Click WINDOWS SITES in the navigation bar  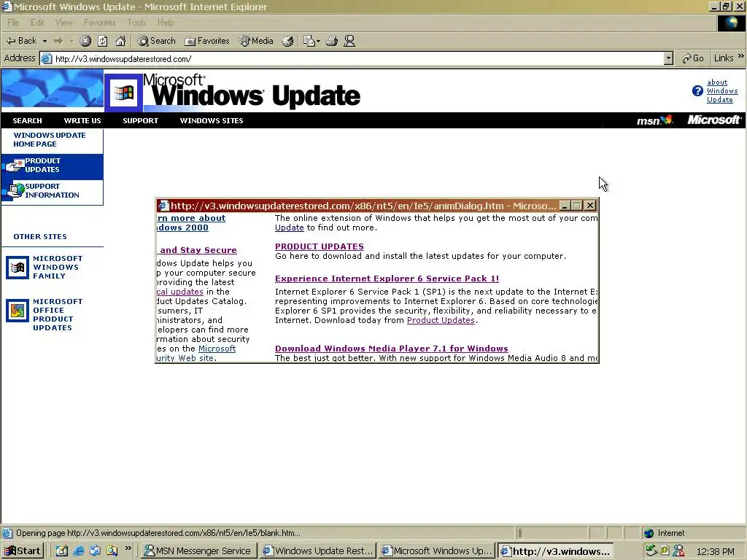[x=212, y=121]
